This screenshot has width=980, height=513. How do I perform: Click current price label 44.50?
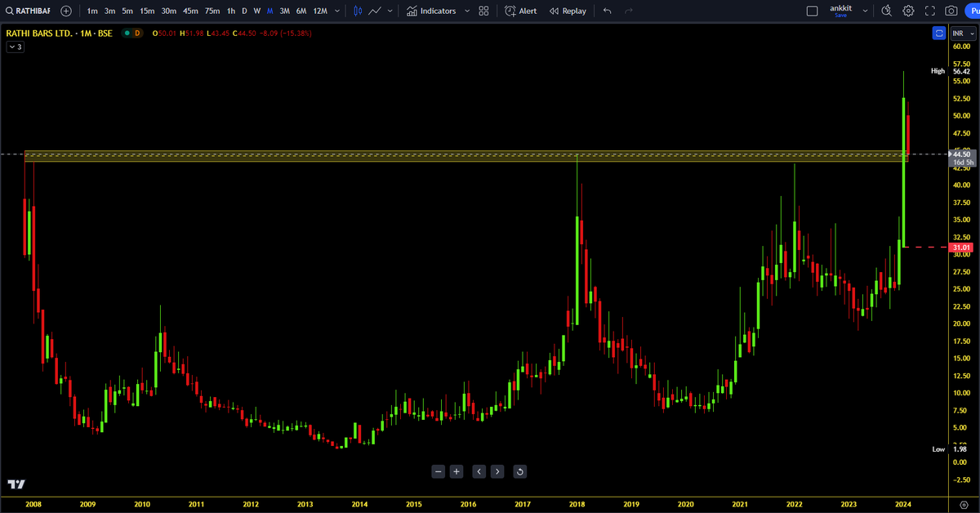960,154
